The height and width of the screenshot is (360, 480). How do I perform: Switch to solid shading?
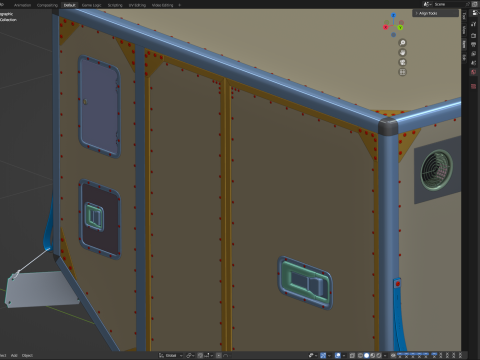[x=366, y=355]
